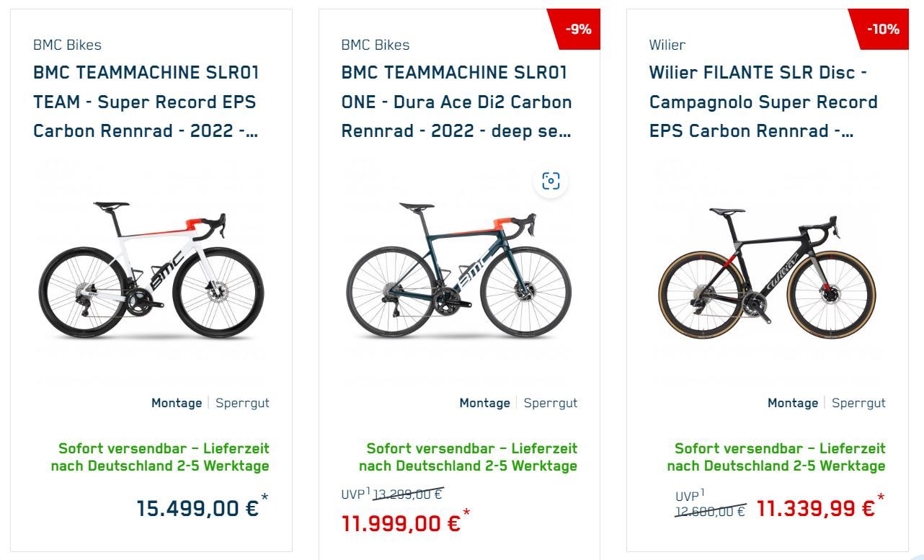Click the visual search icon on the middle bike
Image resolution: width=924 pixels, height=560 pixels.
pyautogui.click(x=551, y=181)
